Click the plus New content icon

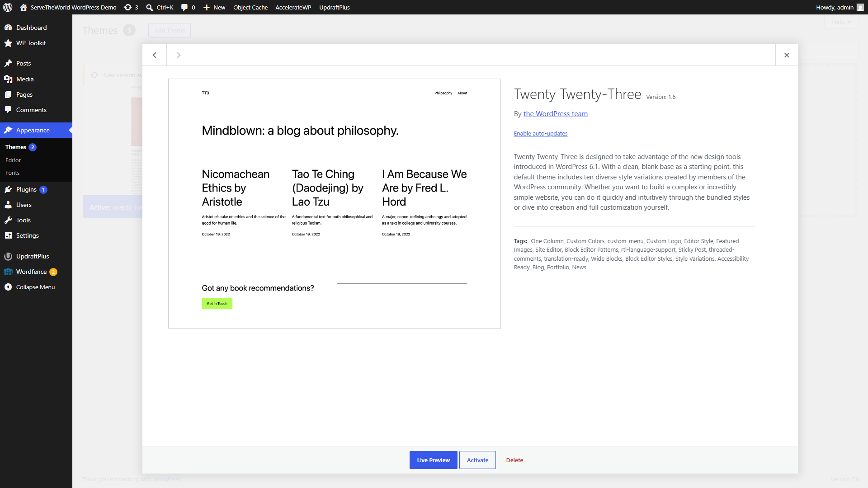[x=206, y=7]
